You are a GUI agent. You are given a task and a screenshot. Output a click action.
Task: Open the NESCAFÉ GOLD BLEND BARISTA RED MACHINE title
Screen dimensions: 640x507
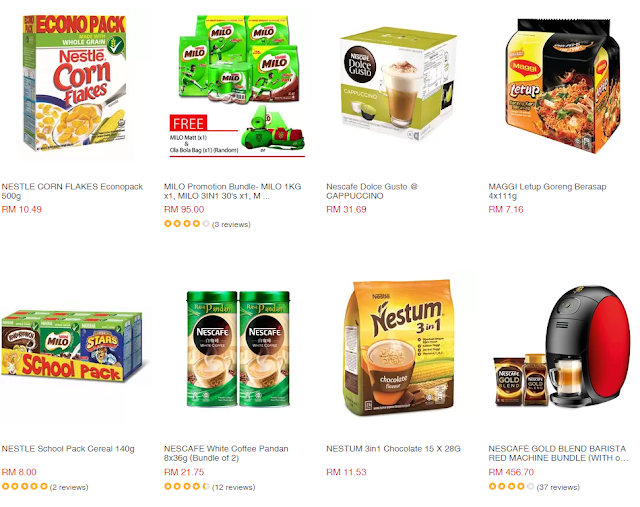pos(558,453)
